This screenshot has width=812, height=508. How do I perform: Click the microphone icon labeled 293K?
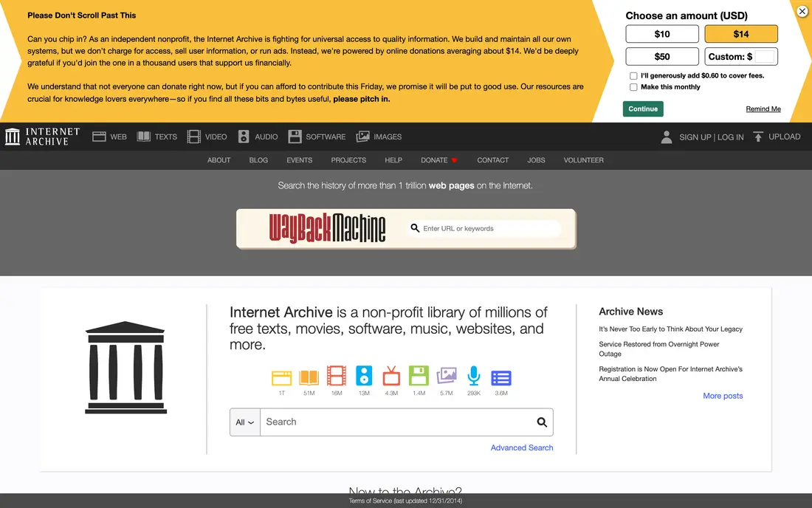(474, 376)
